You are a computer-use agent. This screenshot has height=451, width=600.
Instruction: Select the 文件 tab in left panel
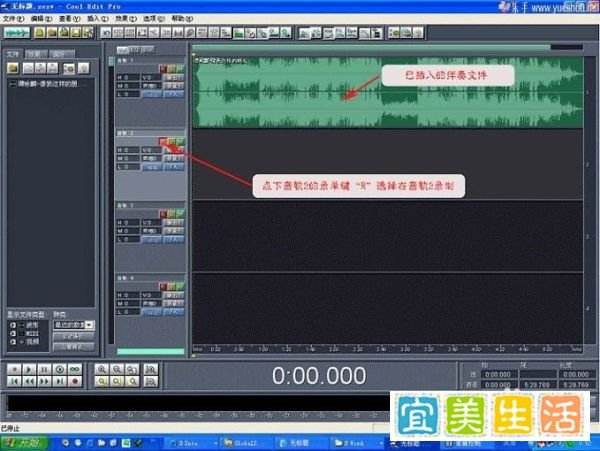[x=13, y=54]
